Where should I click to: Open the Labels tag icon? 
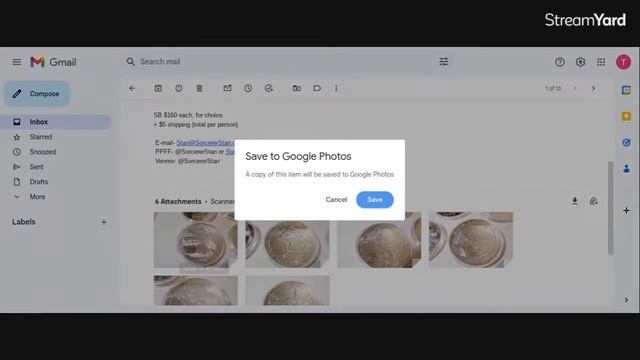coord(317,88)
